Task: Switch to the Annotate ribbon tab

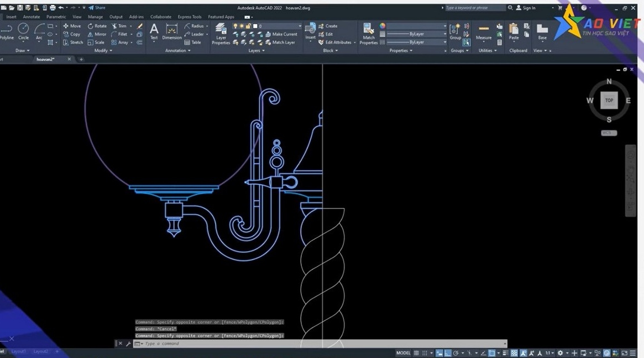Action: coord(32,17)
